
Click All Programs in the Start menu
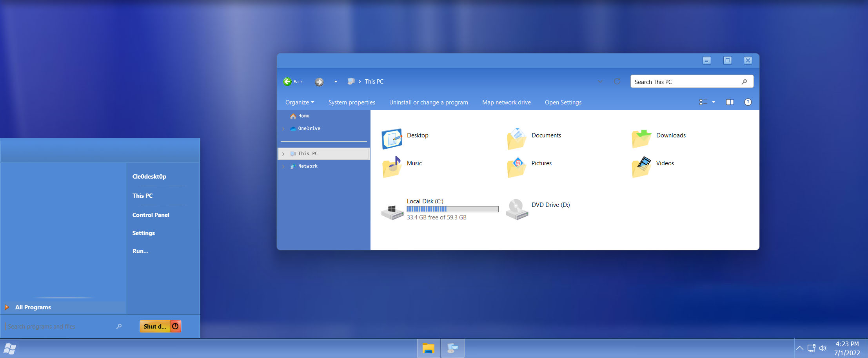[x=33, y=307]
